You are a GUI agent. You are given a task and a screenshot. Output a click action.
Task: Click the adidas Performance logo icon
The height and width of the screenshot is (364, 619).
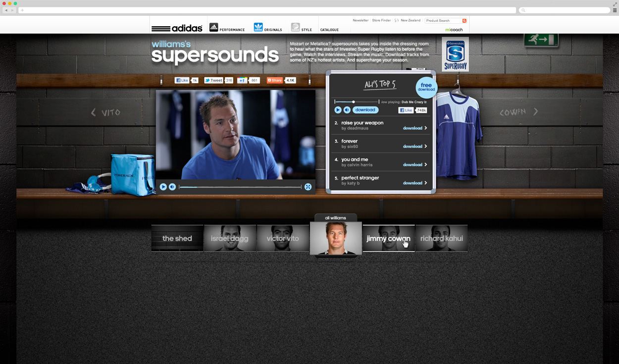(x=213, y=27)
